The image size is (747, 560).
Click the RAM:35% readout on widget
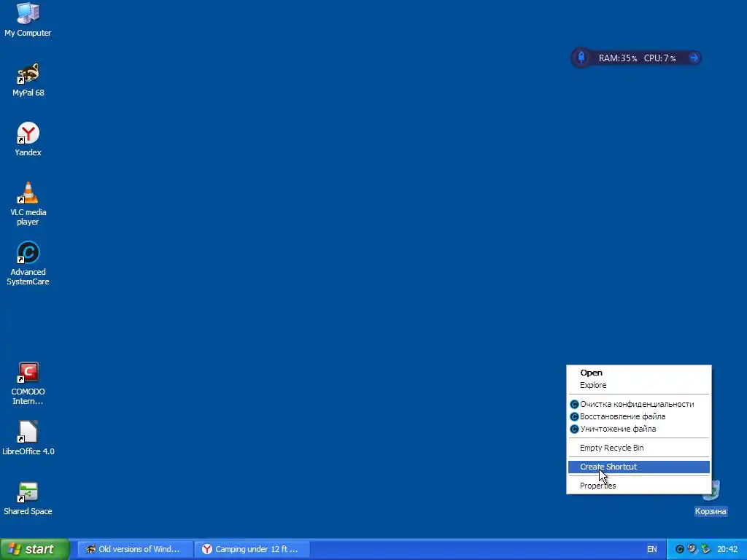tap(617, 58)
